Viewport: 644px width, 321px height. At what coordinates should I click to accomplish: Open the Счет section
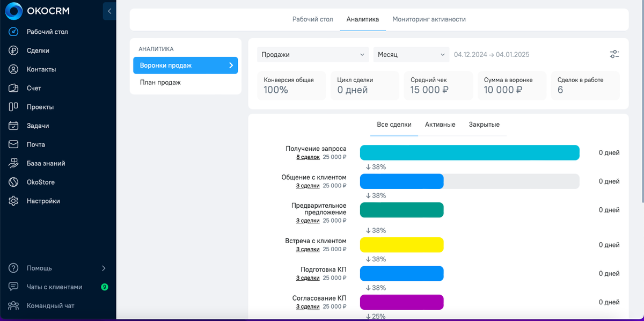click(34, 88)
